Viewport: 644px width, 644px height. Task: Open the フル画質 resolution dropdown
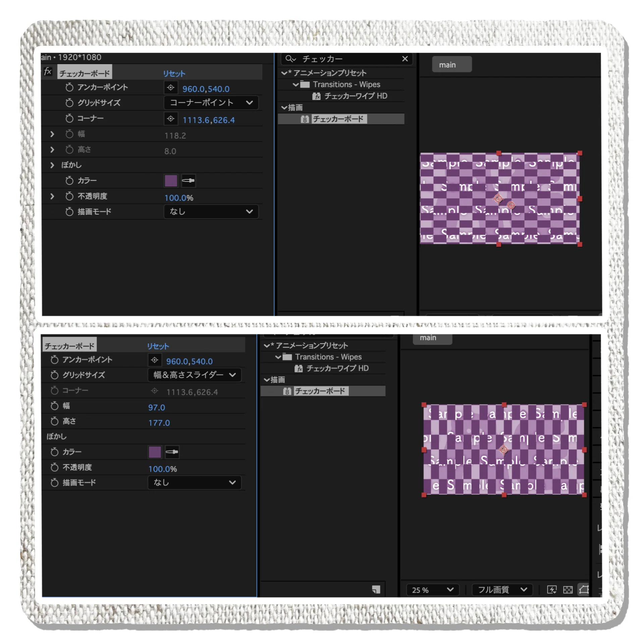[502, 589]
